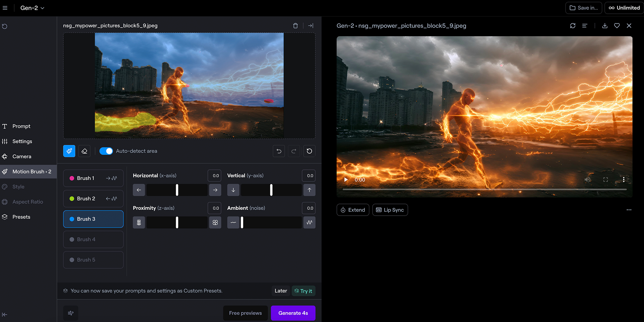This screenshot has height=322, width=644.
Task: Click the reset brush strokes icon
Action: [309, 151]
